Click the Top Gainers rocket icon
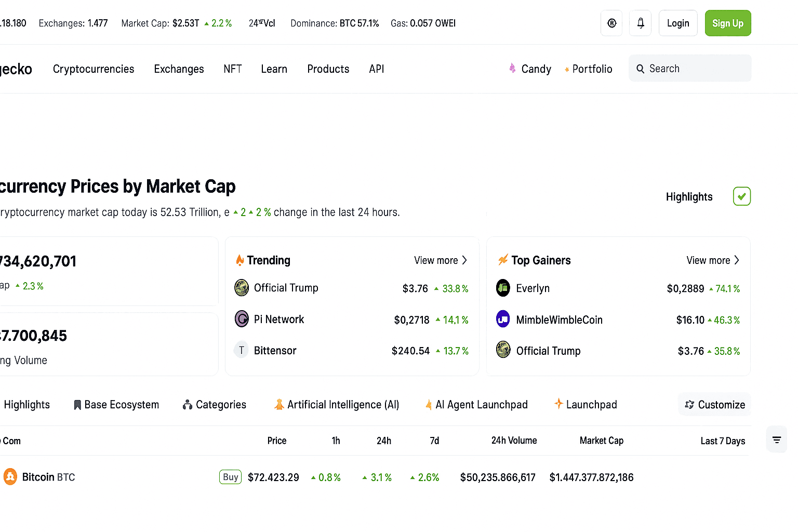This screenshot has width=798, height=532. [503, 260]
